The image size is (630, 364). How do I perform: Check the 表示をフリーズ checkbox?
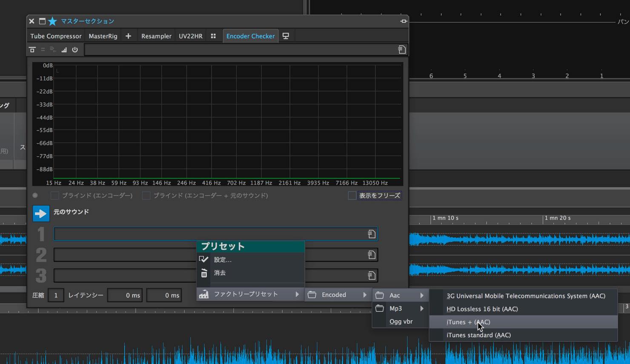coord(352,195)
